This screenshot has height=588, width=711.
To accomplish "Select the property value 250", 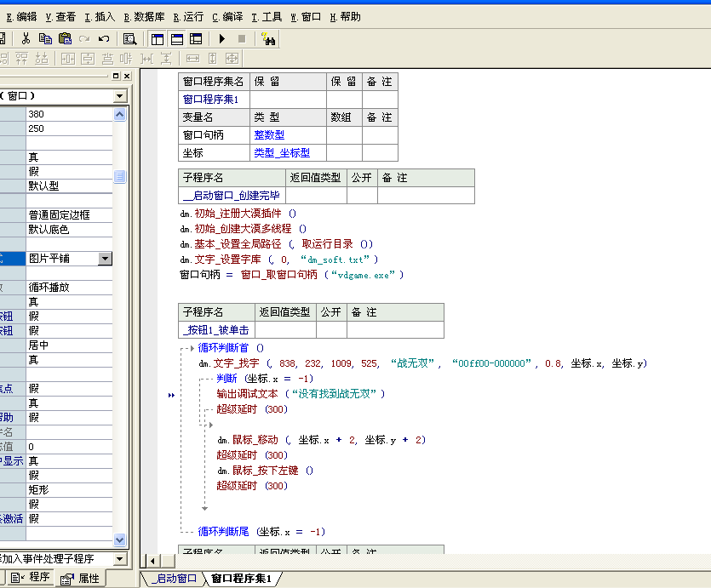I will (69, 128).
